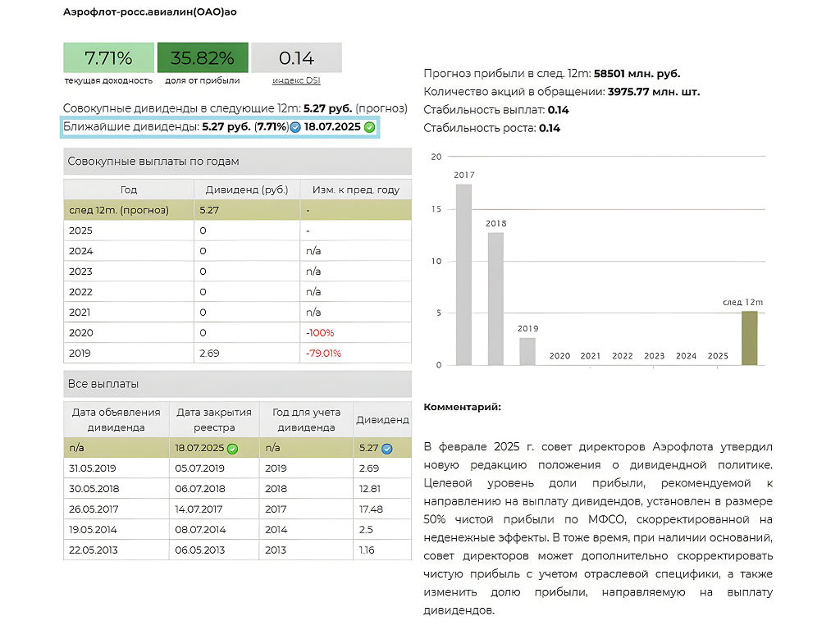Click the 35.82% profit share badge
Image resolution: width=840 pixels, height=630 pixels.
(x=202, y=58)
